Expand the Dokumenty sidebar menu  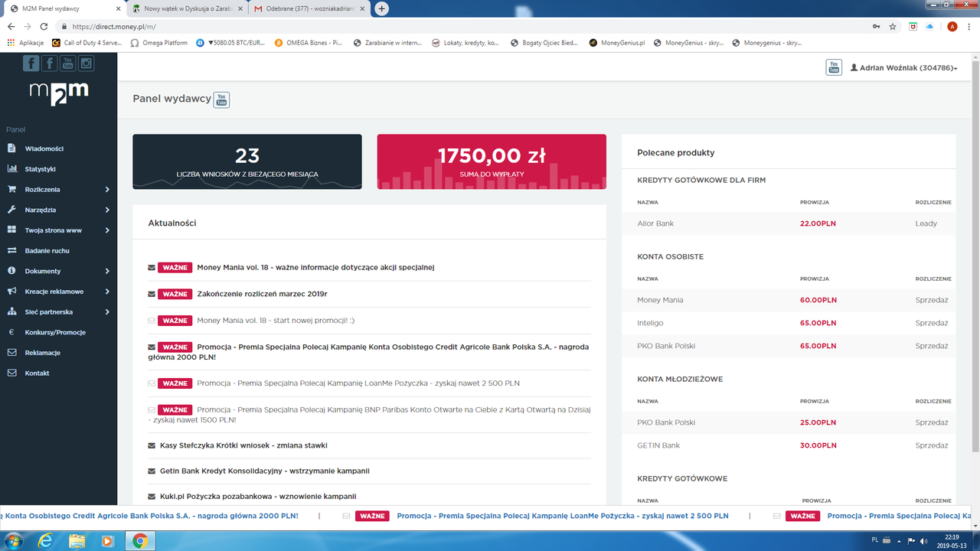tap(58, 271)
